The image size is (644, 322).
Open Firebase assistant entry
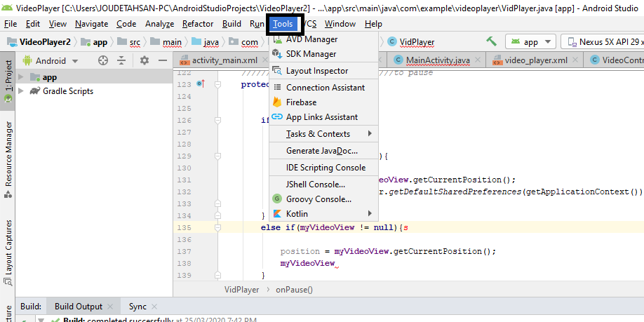pos(323,102)
